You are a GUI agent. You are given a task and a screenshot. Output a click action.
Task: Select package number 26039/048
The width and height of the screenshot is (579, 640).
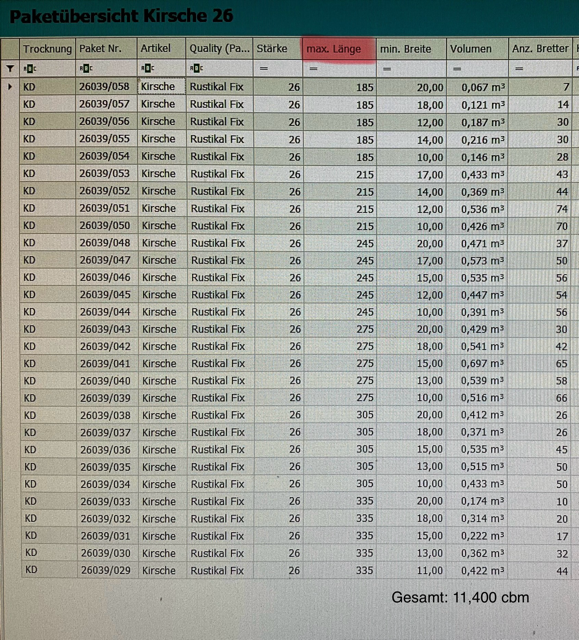(x=105, y=243)
